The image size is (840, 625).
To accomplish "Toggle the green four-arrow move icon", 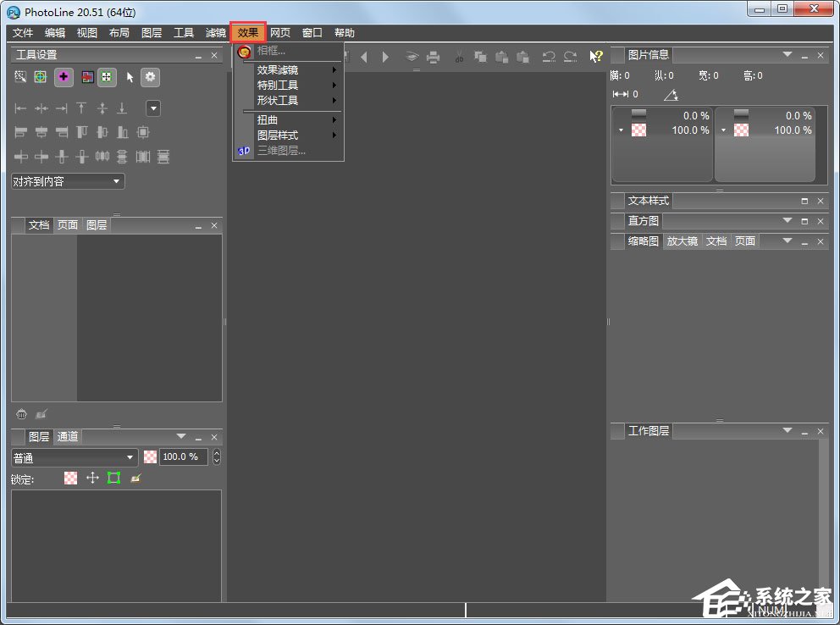I will (x=107, y=77).
